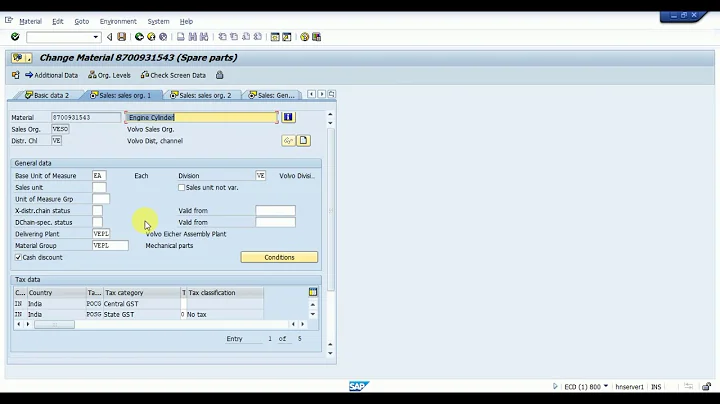Click the Tax table scroll up arrow

click(x=313, y=304)
